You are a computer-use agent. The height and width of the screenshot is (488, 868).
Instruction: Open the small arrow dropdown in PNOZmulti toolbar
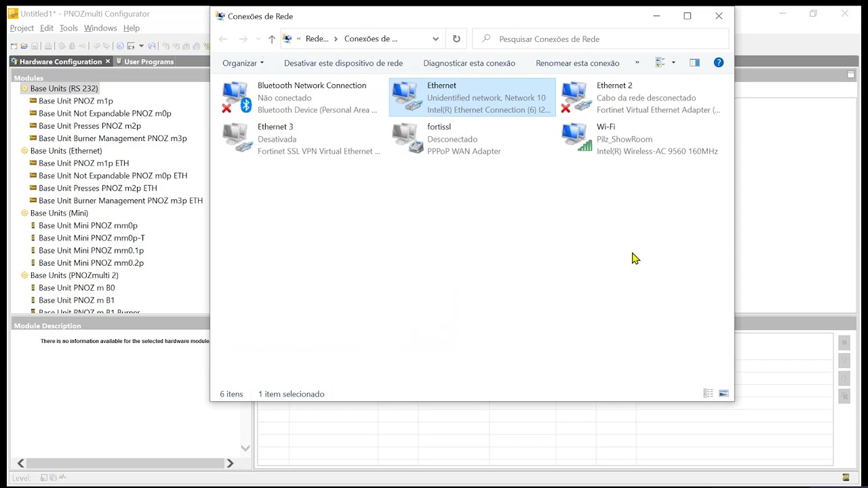click(141, 46)
